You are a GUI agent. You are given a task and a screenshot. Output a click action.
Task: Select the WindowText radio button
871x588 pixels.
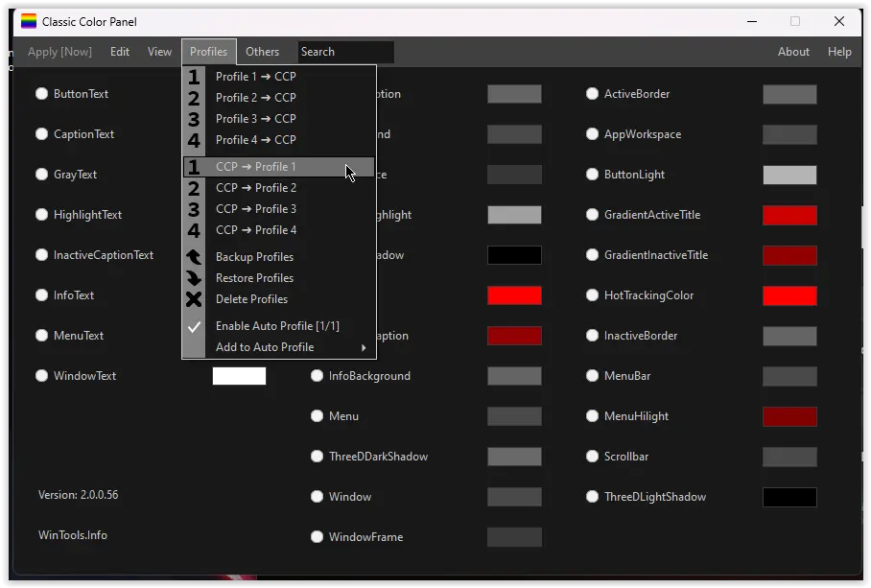pyautogui.click(x=41, y=375)
